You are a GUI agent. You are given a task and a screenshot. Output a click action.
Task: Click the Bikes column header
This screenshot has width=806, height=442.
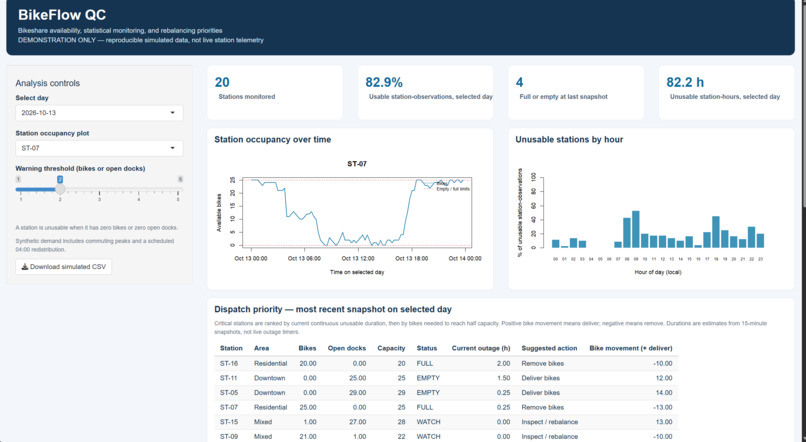307,348
